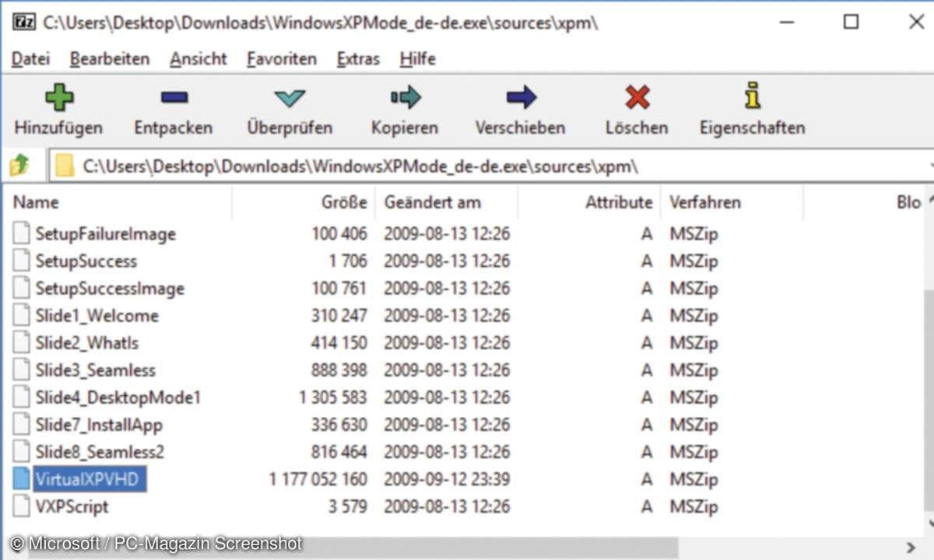934x560 pixels.
Task: Open the Hilfe menu
Action: pos(417,59)
